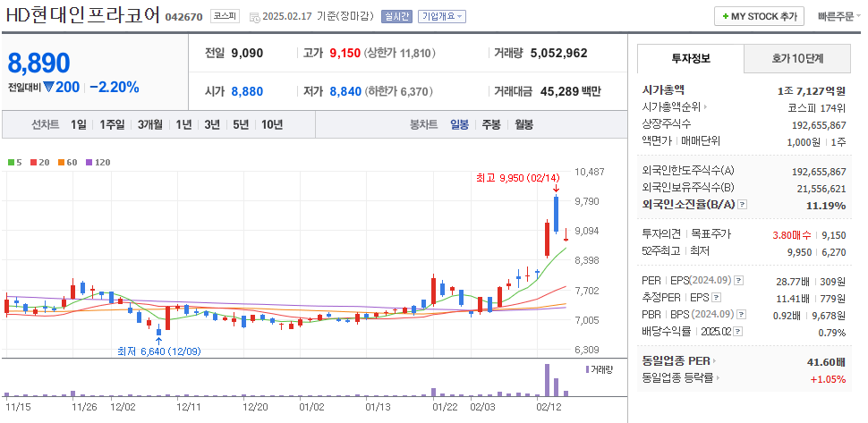
Task: Click the MY STOCK 추가 button
Action: (x=759, y=17)
